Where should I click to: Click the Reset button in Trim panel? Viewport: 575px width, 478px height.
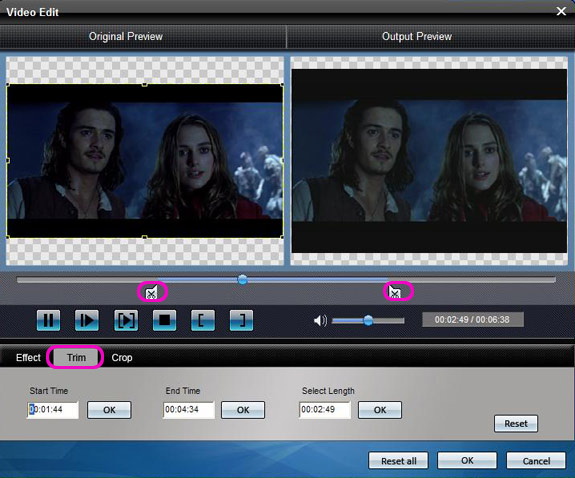coord(516,424)
